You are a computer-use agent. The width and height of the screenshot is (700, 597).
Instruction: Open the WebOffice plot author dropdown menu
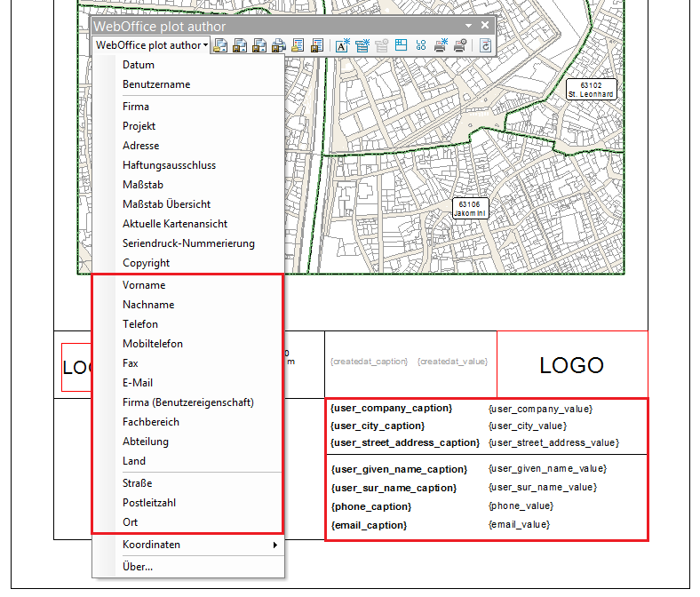coord(151,45)
